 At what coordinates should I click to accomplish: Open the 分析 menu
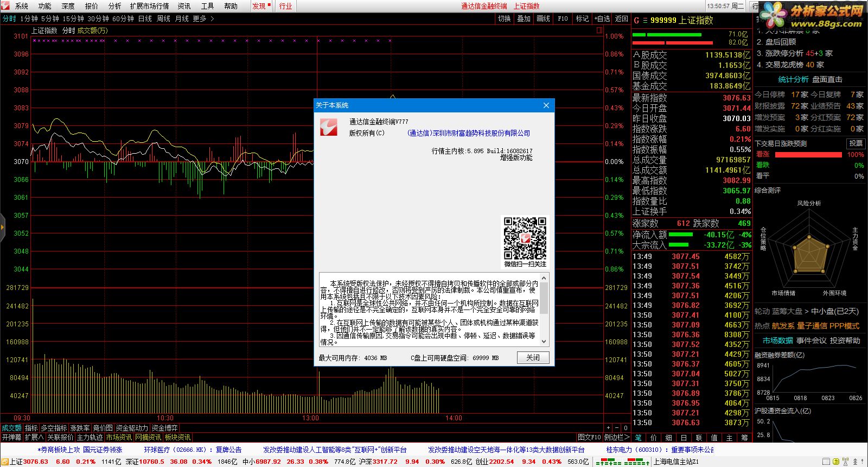(x=115, y=6)
